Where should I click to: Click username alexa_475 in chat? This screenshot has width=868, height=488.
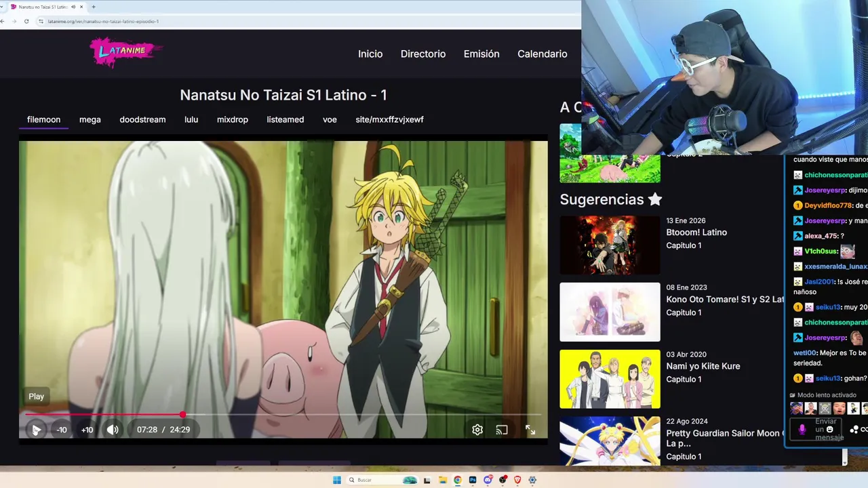821,236
